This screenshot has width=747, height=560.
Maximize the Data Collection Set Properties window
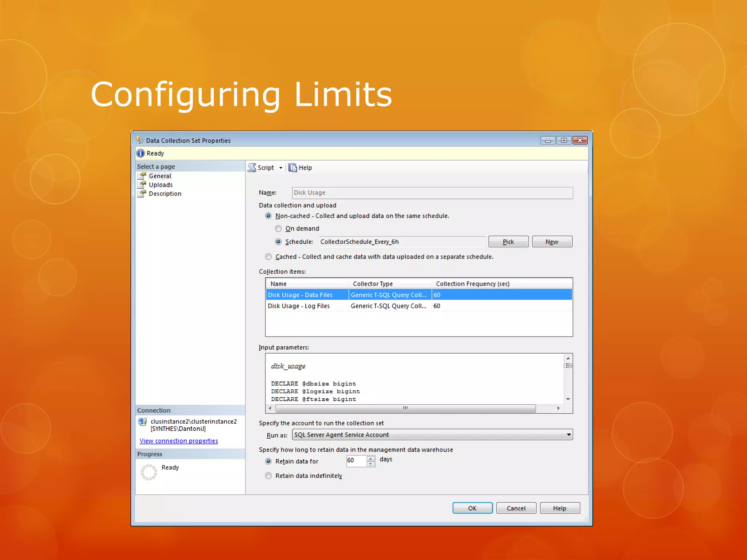click(564, 140)
